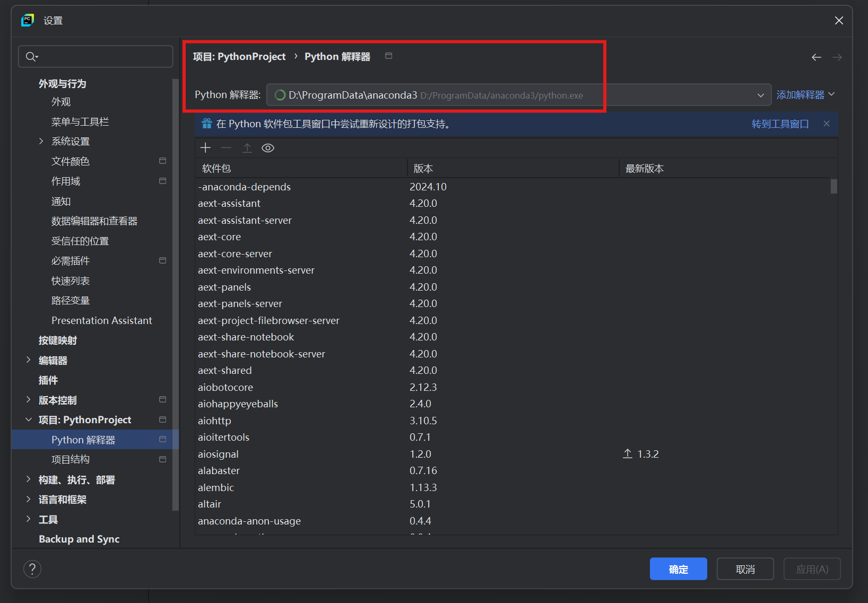This screenshot has width=868, height=603.
Task: Select the anaconda-anon-usage package row
Action: [x=513, y=521]
